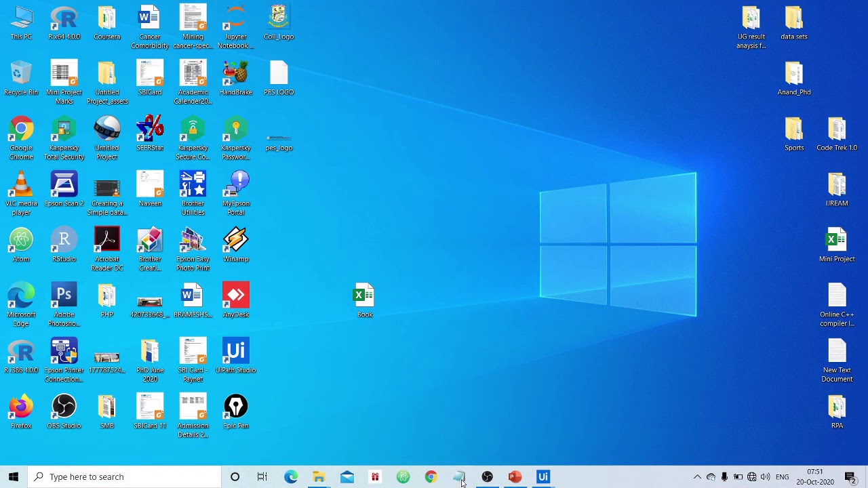Select the R x64 4.0.0 desktop shortcut

pyautogui.click(x=64, y=24)
